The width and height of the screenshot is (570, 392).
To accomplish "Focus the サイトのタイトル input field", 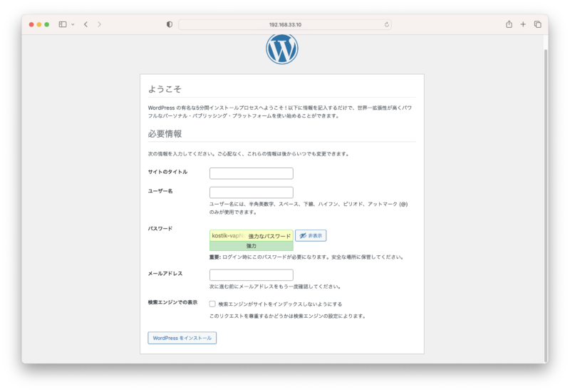I will [252, 173].
